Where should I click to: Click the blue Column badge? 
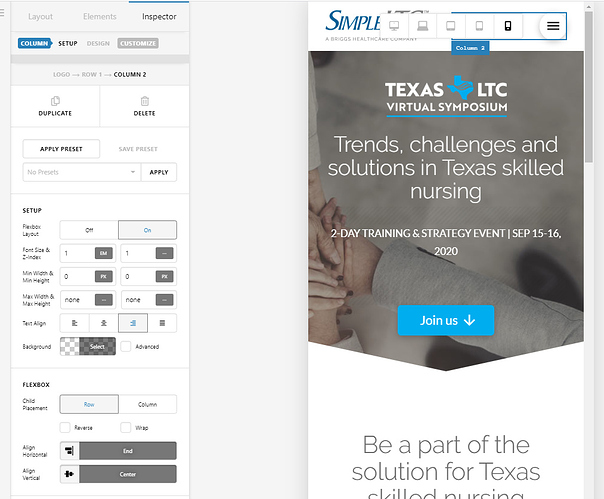coord(35,43)
